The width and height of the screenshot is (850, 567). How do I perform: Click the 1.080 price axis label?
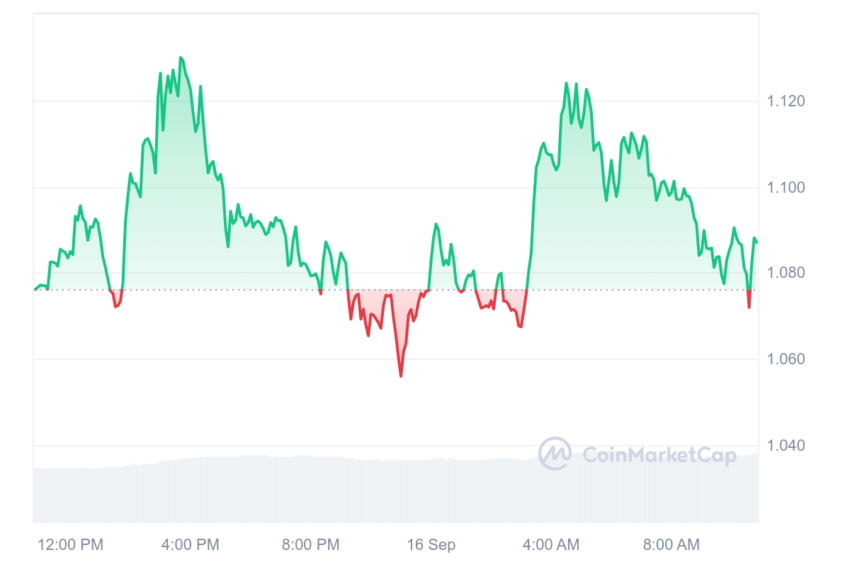[785, 273]
